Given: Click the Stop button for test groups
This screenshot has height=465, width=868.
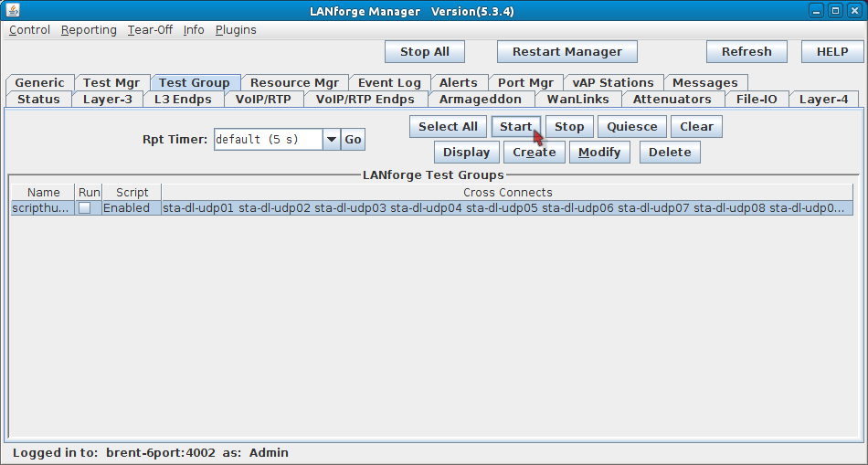Looking at the screenshot, I should [569, 127].
